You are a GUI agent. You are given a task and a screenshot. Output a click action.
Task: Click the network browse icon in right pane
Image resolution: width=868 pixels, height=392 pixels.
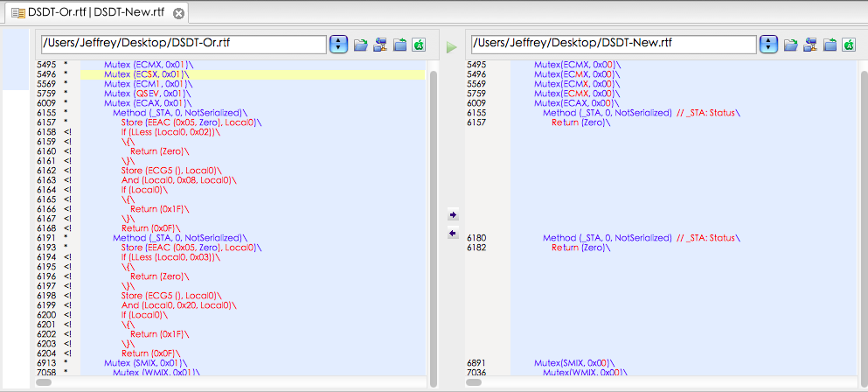click(810, 45)
